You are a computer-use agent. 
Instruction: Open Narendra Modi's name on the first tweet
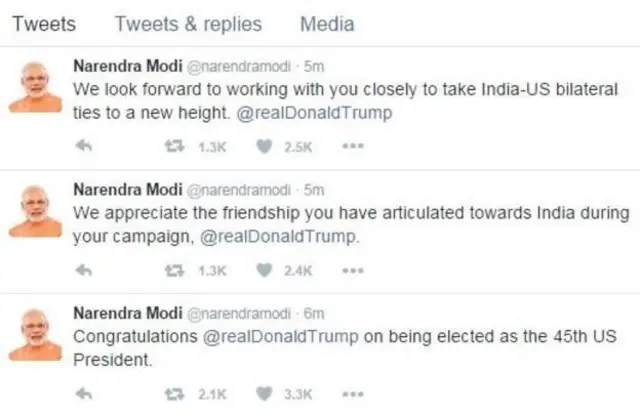(x=124, y=66)
